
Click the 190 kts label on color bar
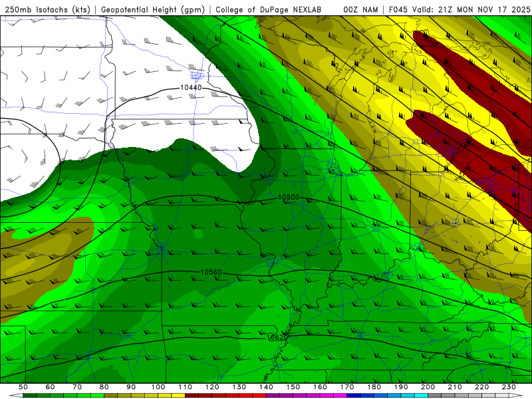tap(401, 387)
